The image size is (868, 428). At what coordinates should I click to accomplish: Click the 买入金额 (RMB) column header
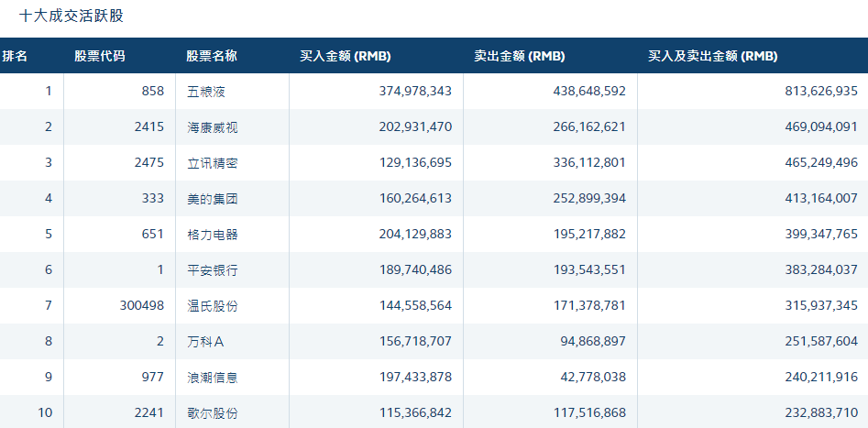point(346,56)
